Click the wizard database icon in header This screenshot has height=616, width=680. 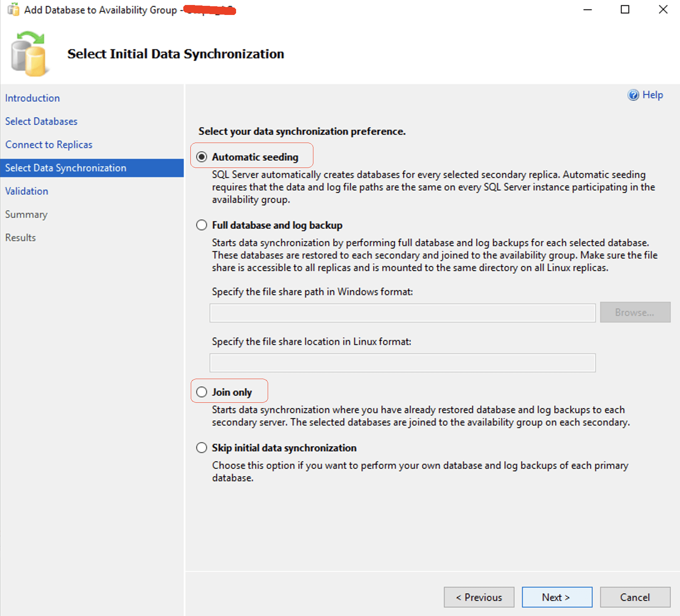click(x=28, y=54)
